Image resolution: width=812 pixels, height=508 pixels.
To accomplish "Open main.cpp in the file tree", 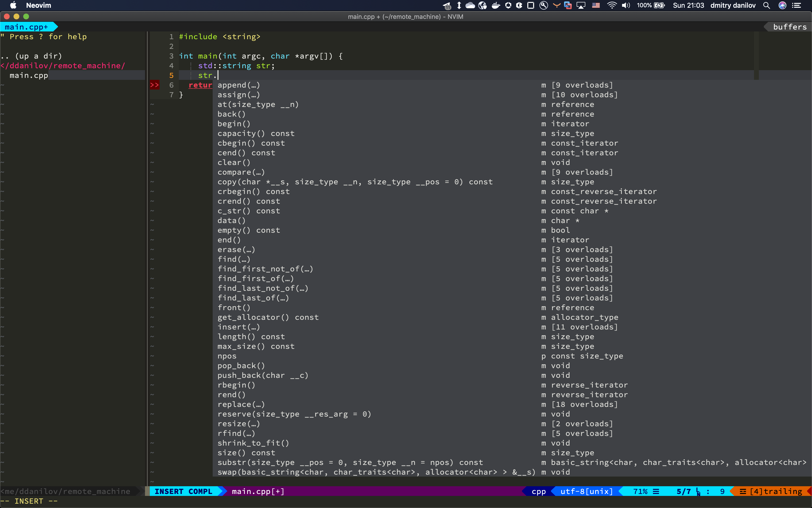I will (29, 75).
